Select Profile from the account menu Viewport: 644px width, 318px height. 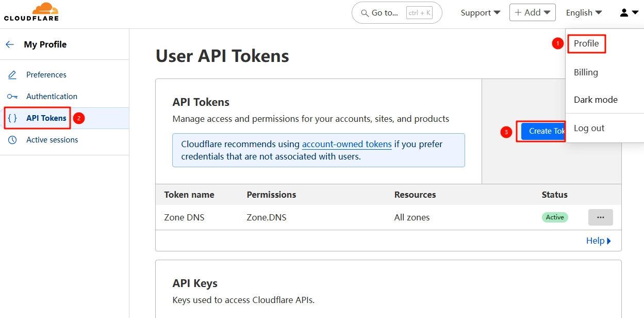point(586,44)
